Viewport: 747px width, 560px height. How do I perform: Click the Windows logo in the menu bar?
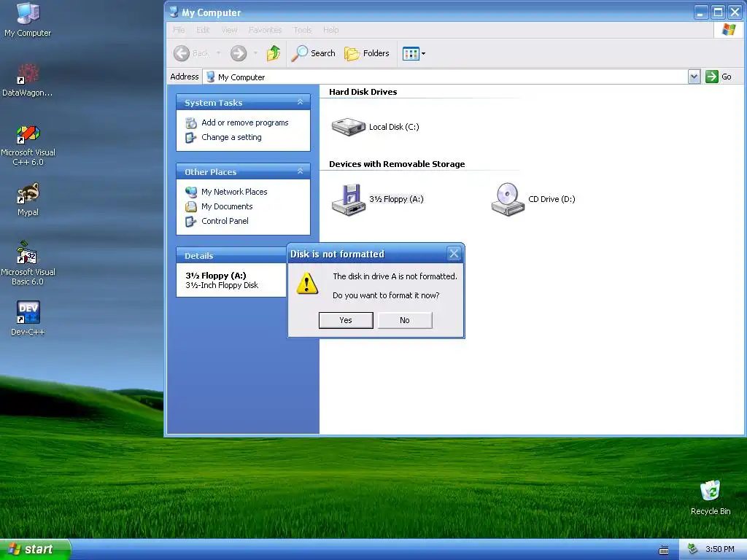point(729,29)
